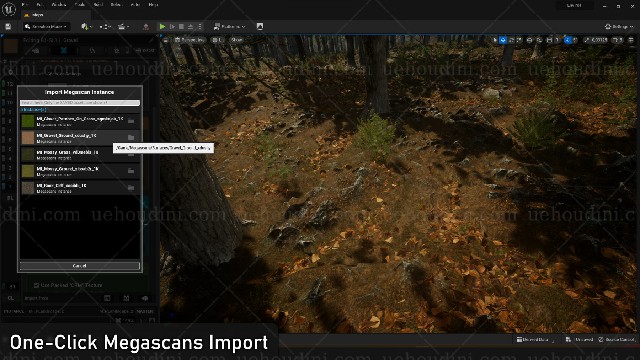Open the File menu
The image size is (640, 360).
(25, 5)
